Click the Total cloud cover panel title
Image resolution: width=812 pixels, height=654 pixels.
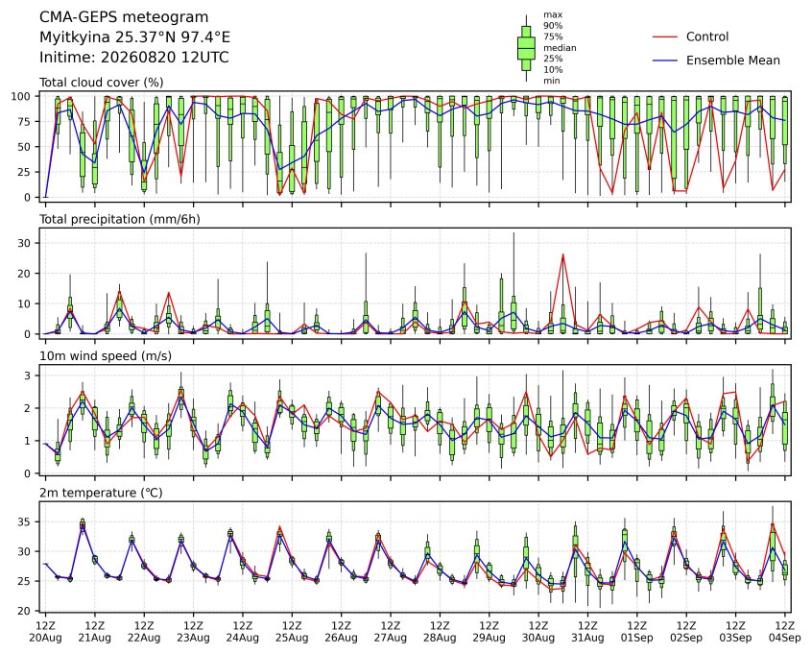102,83
